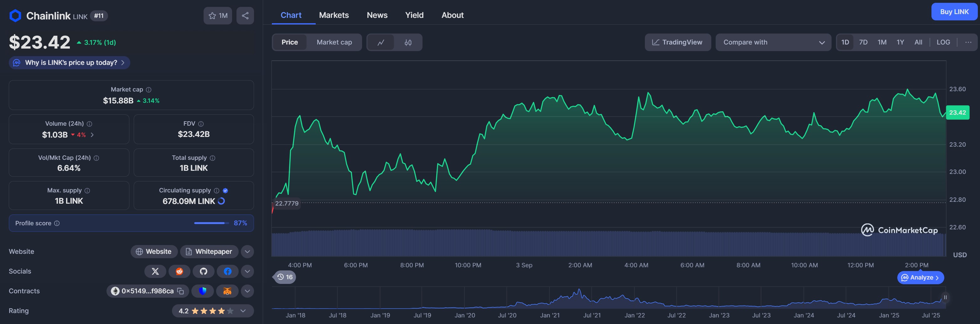
Task: Click the Analyze button under chart
Action: (x=920, y=278)
